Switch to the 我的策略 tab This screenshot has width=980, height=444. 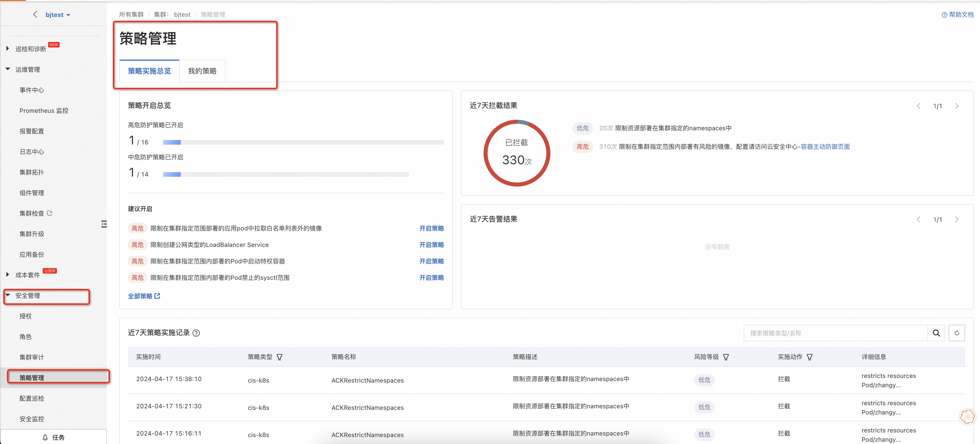tap(202, 71)
